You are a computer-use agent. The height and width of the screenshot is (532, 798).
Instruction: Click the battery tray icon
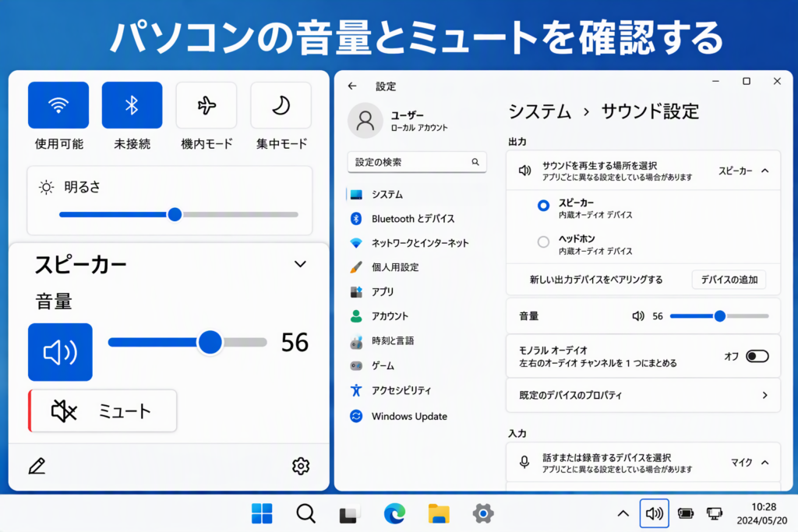pyautogui.click(x=686, y=513)
